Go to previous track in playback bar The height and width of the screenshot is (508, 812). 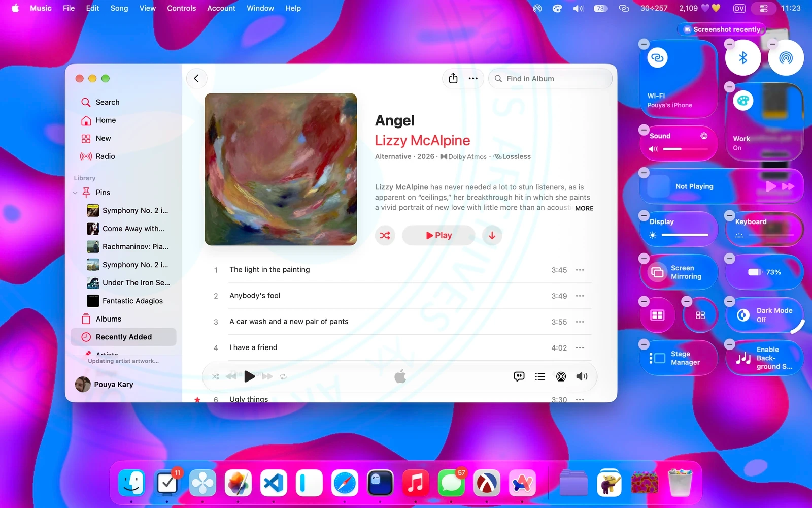231,376
